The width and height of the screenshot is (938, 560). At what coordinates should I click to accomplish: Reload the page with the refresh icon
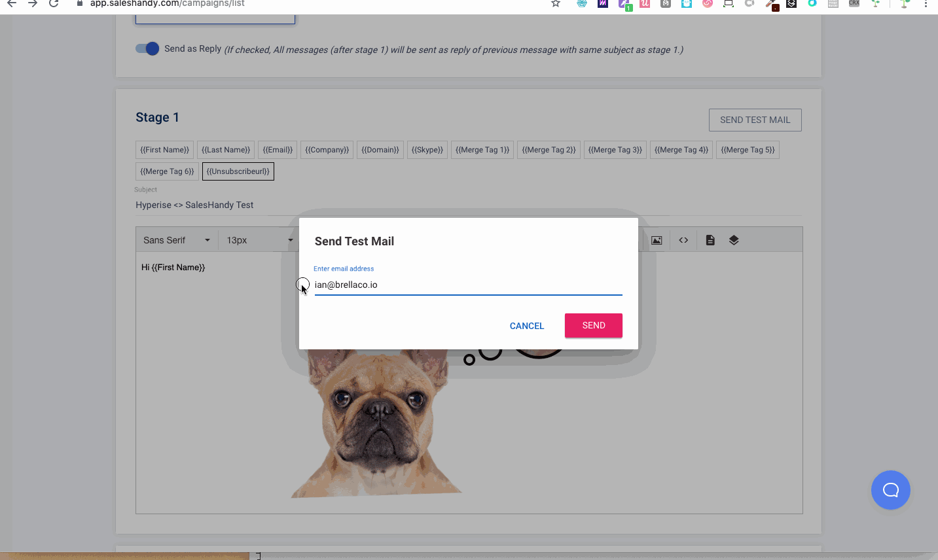click(54, 3)
